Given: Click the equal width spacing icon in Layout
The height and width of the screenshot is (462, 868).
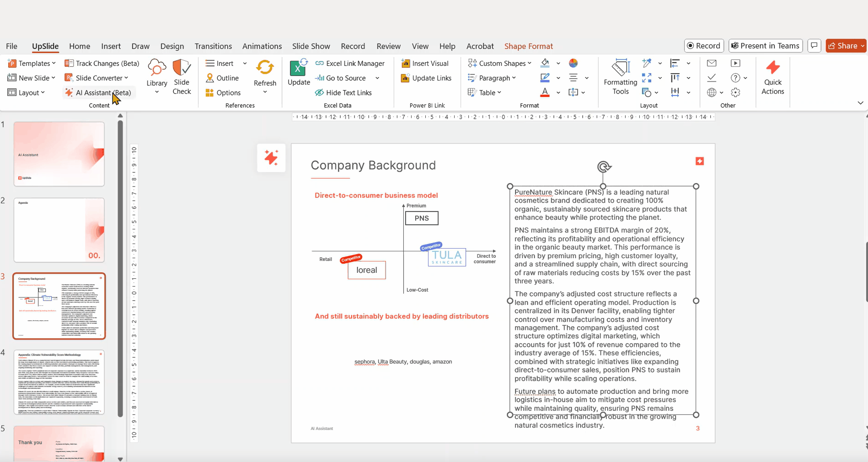Looking at the screenshot, I should (675, 92).
